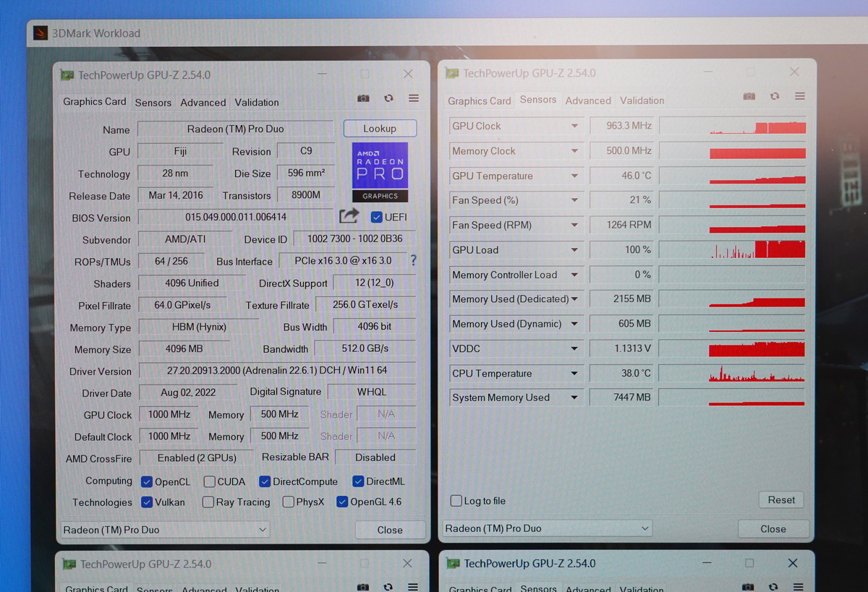The image size is (868, 592).
Task: Open the hamburger menu in Sensors window
Action: 800,96
